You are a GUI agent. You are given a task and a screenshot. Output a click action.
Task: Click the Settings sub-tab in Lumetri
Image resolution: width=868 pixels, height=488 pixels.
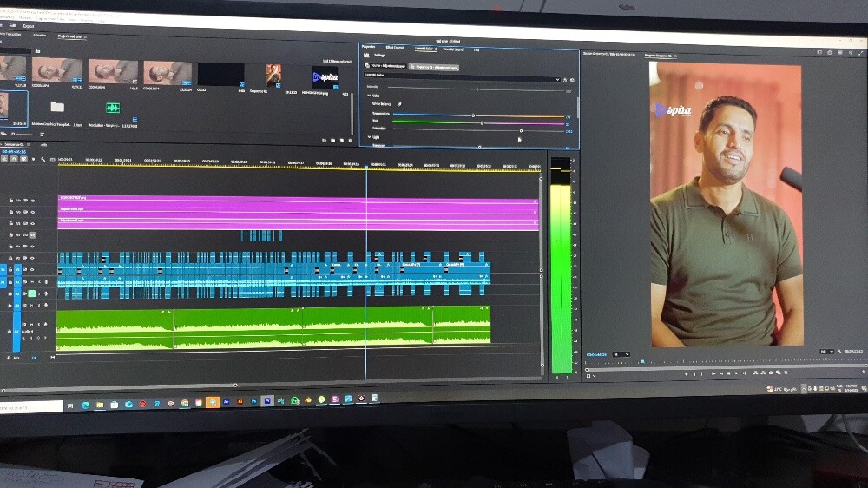tap(379, 56)
